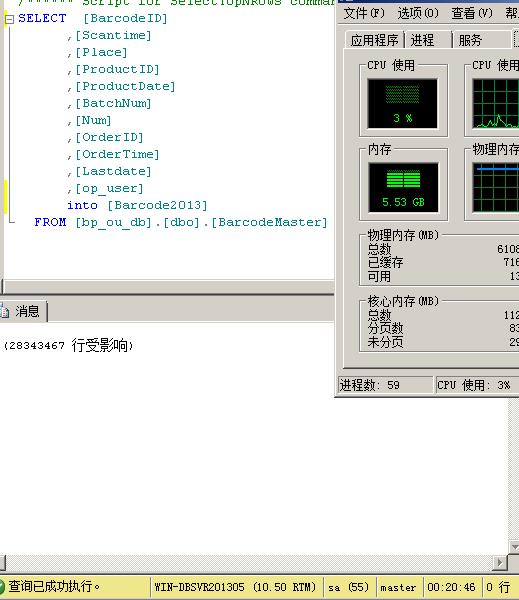Click the messages tab page icon
This screenshot has width=519, height=600.
click(x=5, y=311)
